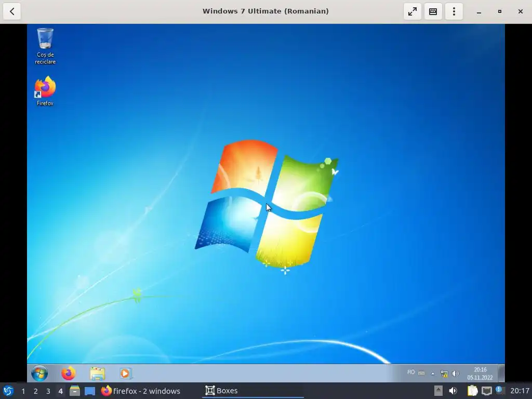The width and height of the screenshot is (532, 399).
Task: Switch to workspace 1
Action: 23,391
